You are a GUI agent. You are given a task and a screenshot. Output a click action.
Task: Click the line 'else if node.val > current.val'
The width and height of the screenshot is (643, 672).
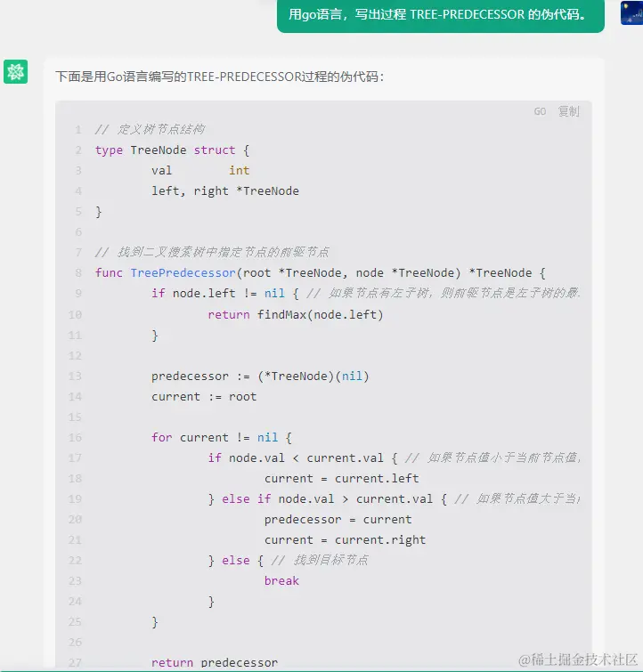(x=328, y=499)
